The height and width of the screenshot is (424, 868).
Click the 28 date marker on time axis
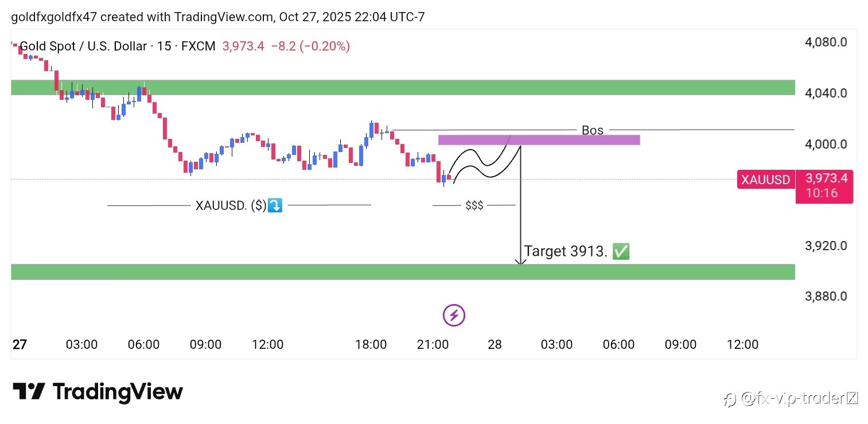[x=495, y=345]
